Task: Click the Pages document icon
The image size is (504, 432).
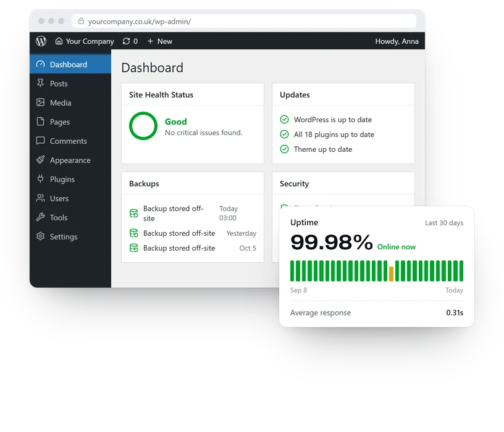Action: click(x=41, y=122)
